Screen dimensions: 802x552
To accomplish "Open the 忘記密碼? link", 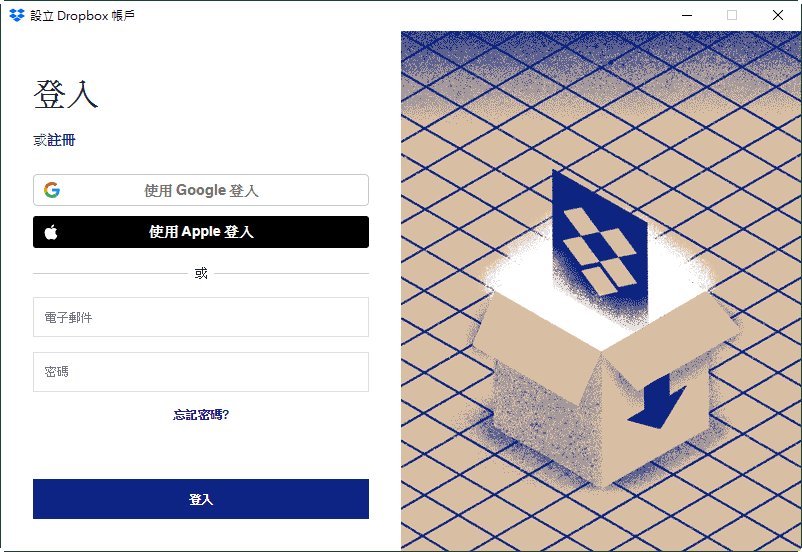I will 201,415.
